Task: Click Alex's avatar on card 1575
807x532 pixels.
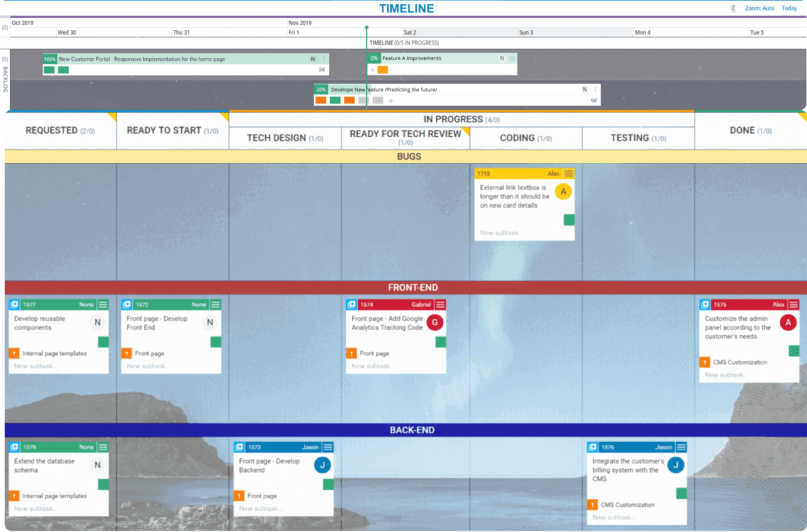Action: 787,322
